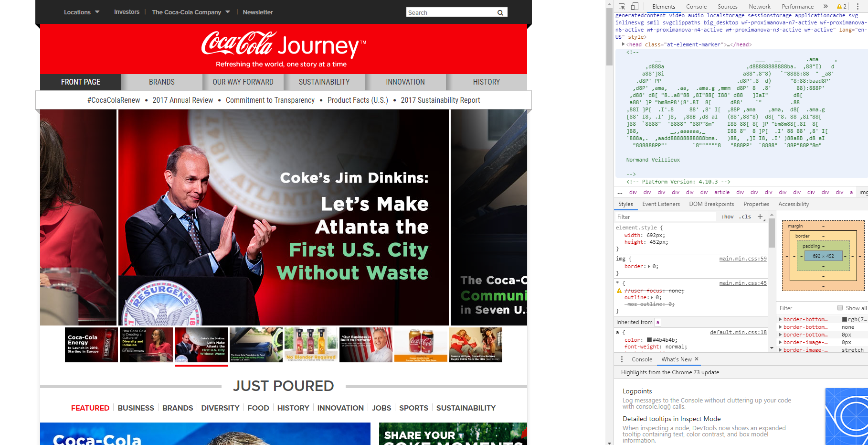This screenshot has width=868, height=445.
Task: Open the Performance tab
Action: pos(797,7)
